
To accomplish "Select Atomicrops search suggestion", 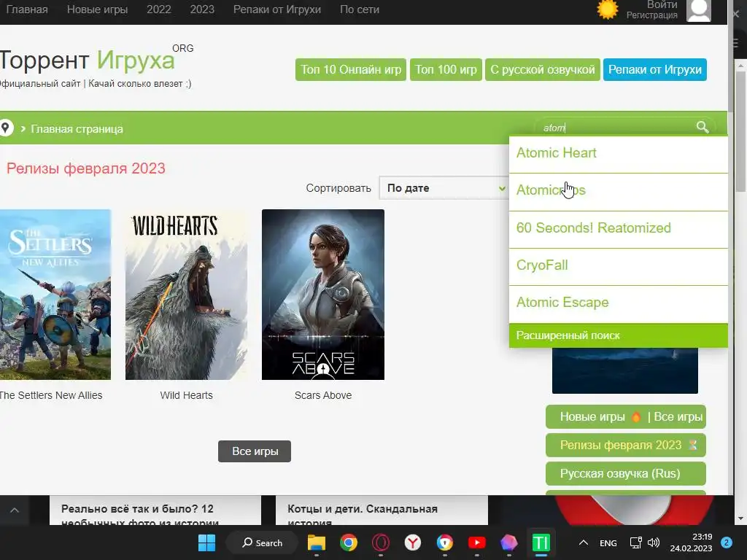I will pos(619,190).
